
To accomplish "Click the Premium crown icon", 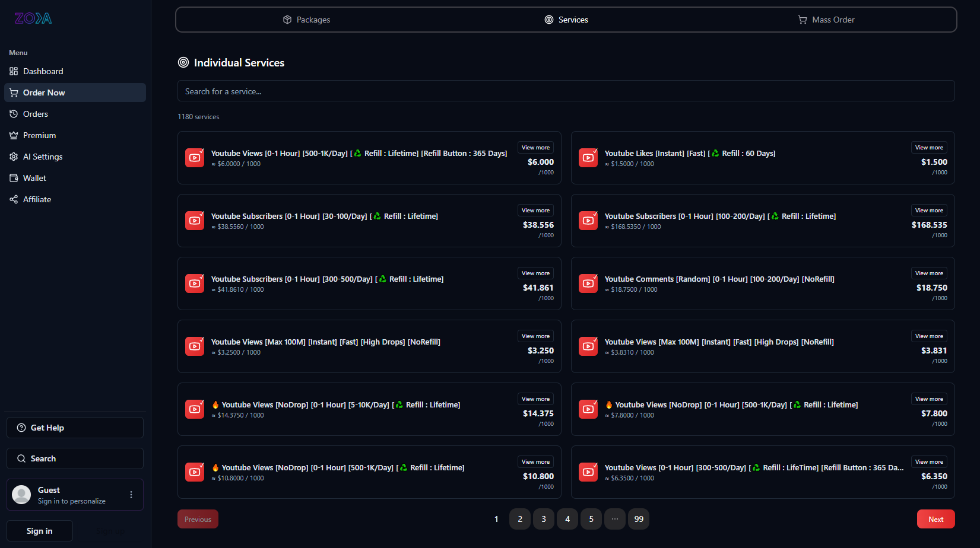I will (x=14, y=135).
